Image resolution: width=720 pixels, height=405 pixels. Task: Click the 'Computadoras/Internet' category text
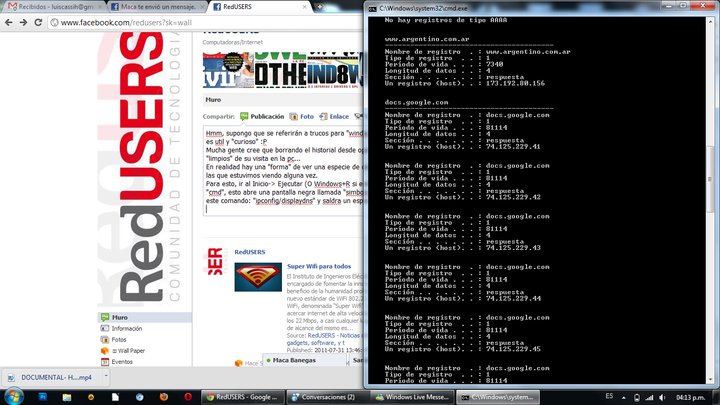233,42
